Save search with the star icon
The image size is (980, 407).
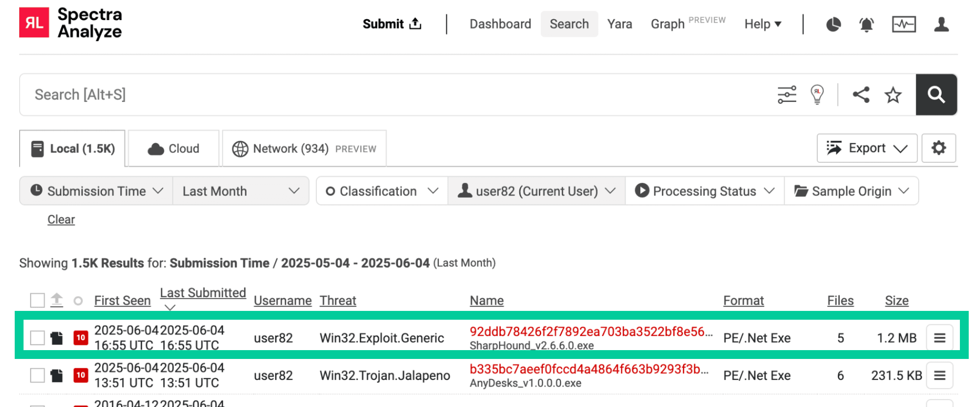(893, 95)
